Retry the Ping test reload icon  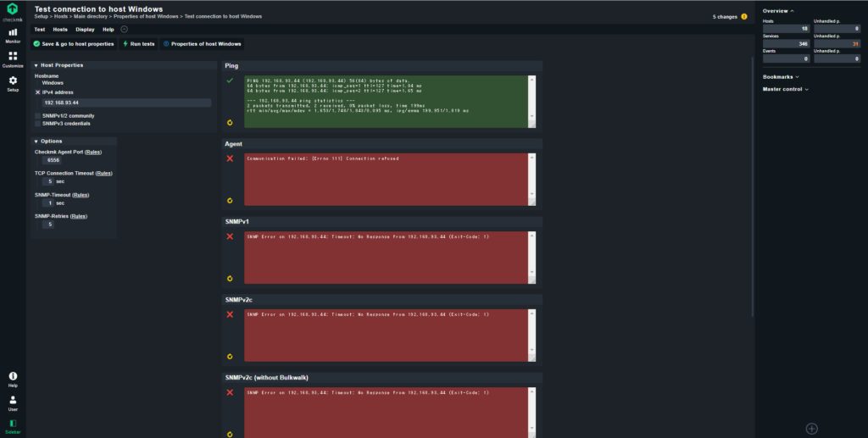pos(230,123)
